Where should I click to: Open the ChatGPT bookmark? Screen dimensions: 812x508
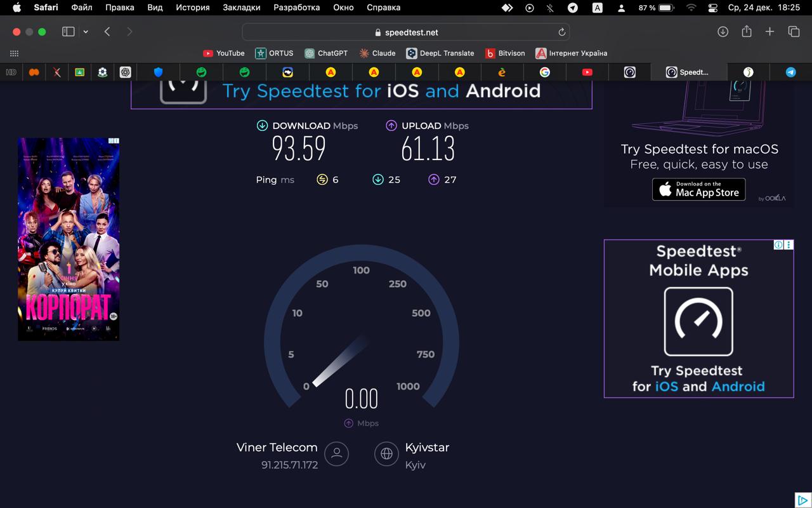tap(326, 53)
